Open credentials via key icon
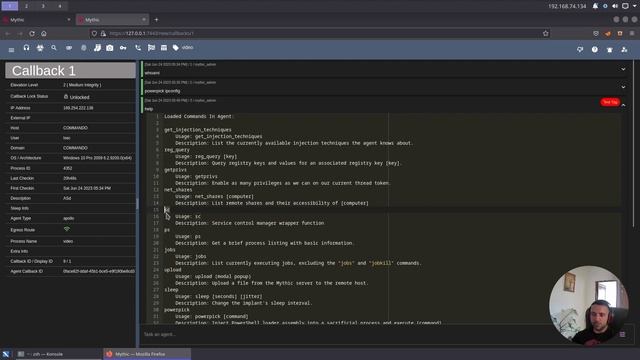 (123, 48)
